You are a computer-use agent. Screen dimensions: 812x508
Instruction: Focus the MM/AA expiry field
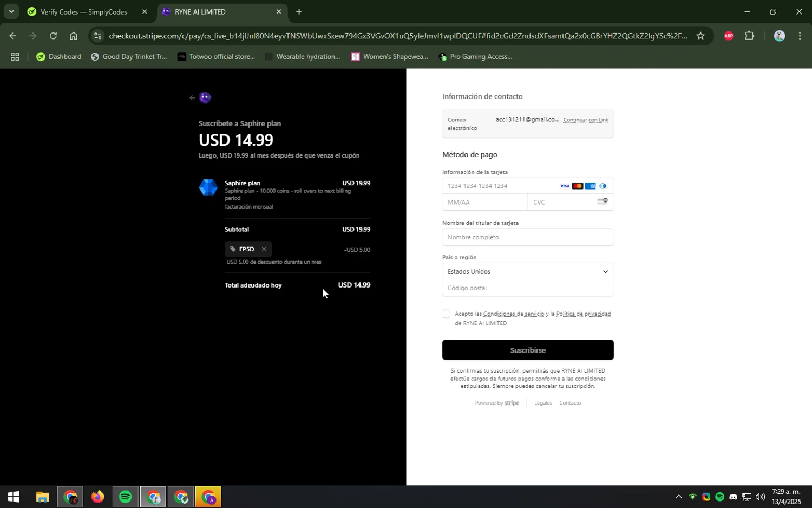coord(485,203)
